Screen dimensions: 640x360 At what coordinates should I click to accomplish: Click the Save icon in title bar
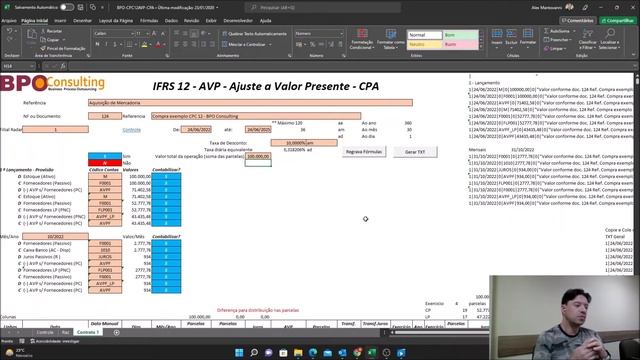[80, 7]
